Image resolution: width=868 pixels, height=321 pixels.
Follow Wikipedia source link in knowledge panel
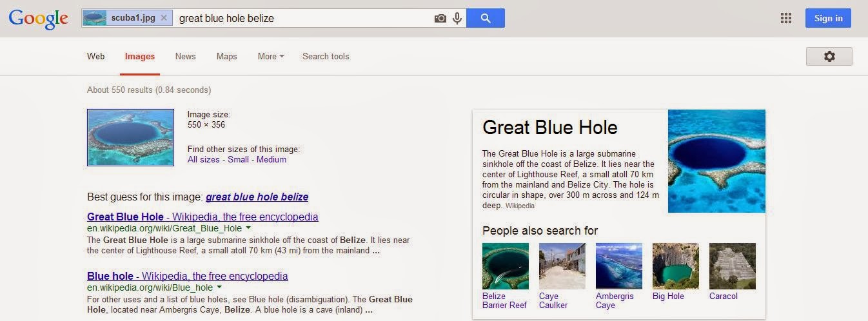coord(520,206)
